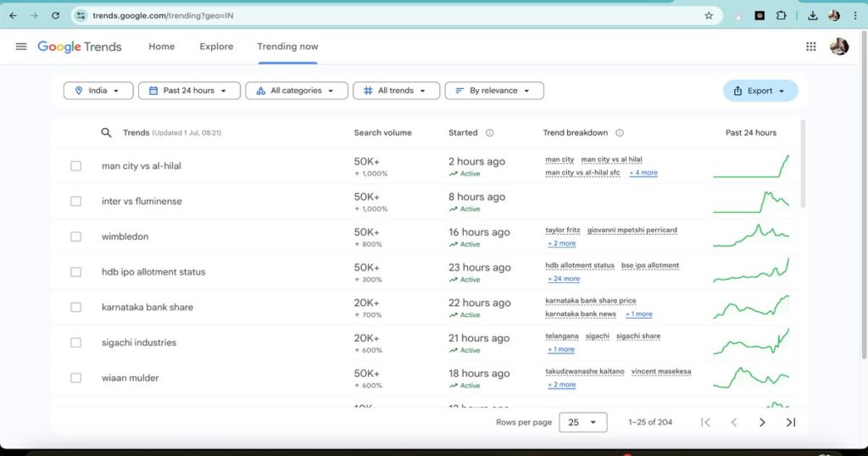The height and width of the screenshot is (456, 868).
Task: Change sorting with By relevance dropdown
Action: pyautogui.click(x=494, y=91)
